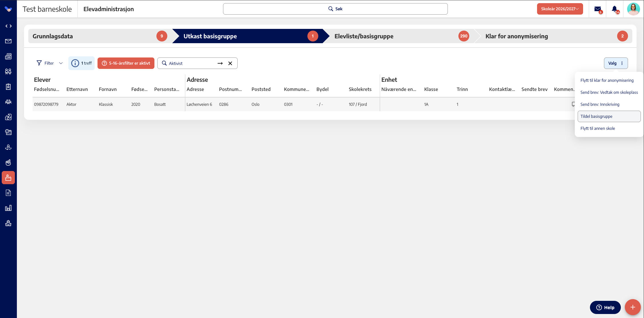
Task: Click the 5-16-årsfilter er aktivt button
Action: pos(126,63)
